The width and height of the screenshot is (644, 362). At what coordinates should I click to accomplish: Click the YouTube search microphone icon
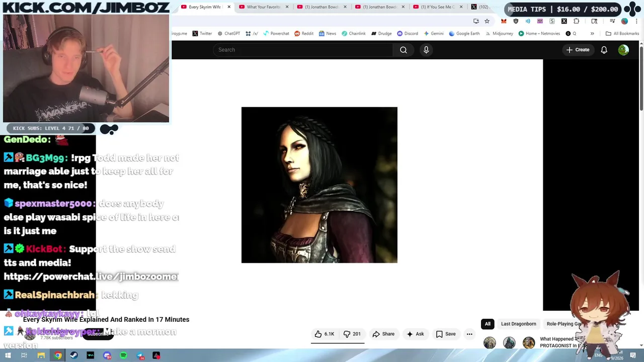(x=426, y=50)
